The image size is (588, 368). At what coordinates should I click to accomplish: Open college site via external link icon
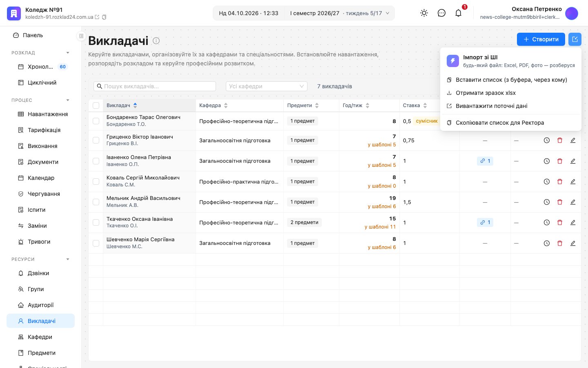click(97, 17)
